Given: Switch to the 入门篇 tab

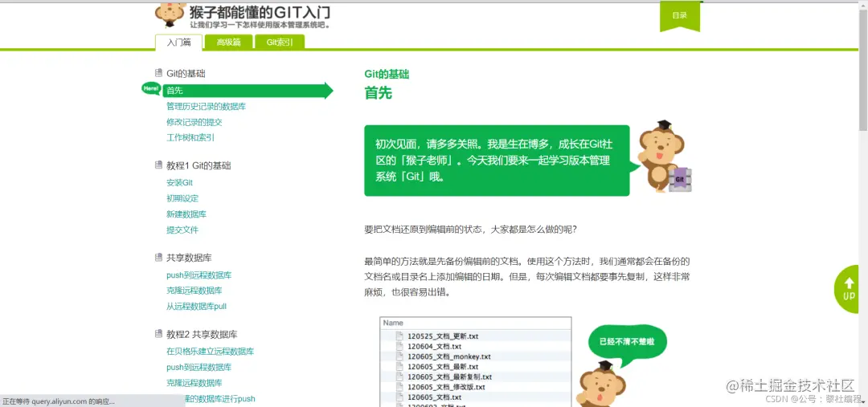Looking at the screenshot, I should (178, 43).
